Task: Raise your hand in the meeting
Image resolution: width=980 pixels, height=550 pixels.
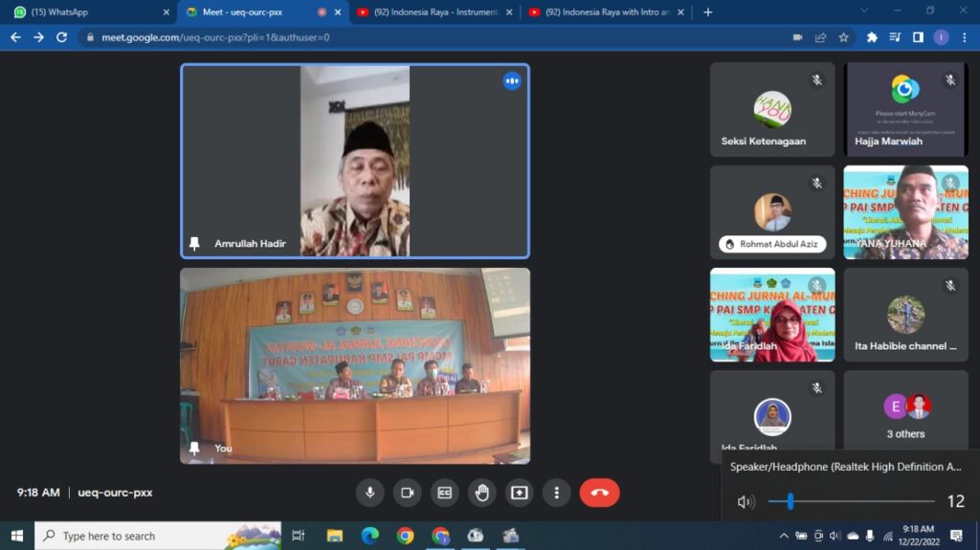Action: click(481, 493)
